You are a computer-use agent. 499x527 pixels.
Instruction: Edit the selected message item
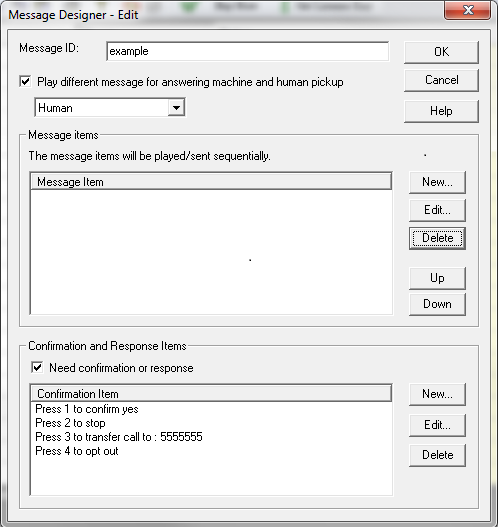(x=437, y=210)
